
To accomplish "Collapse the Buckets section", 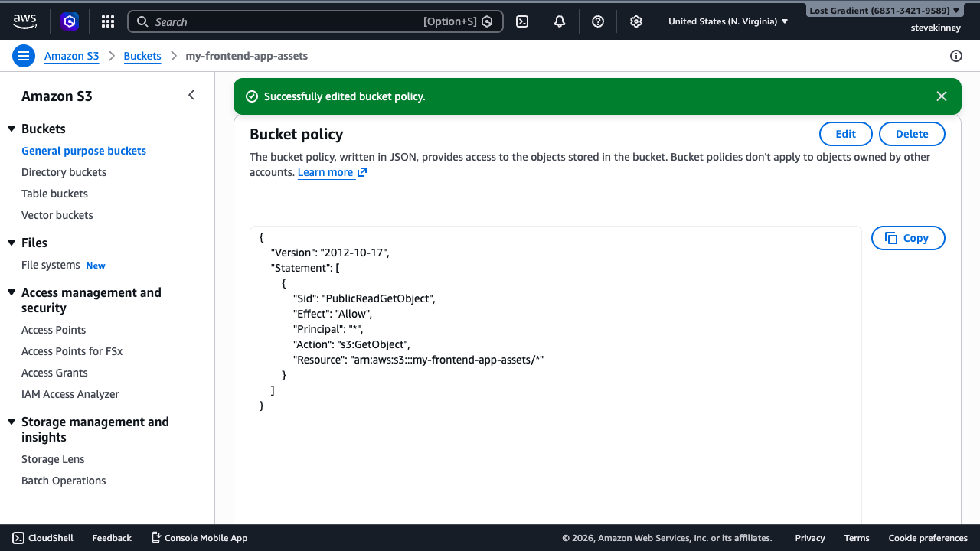I will [x=11, y=129].
